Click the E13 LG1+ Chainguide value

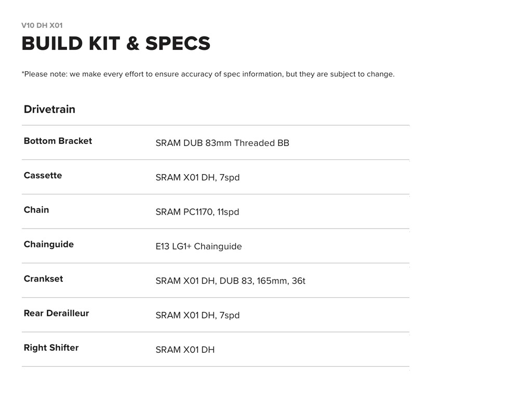(198, 246)
